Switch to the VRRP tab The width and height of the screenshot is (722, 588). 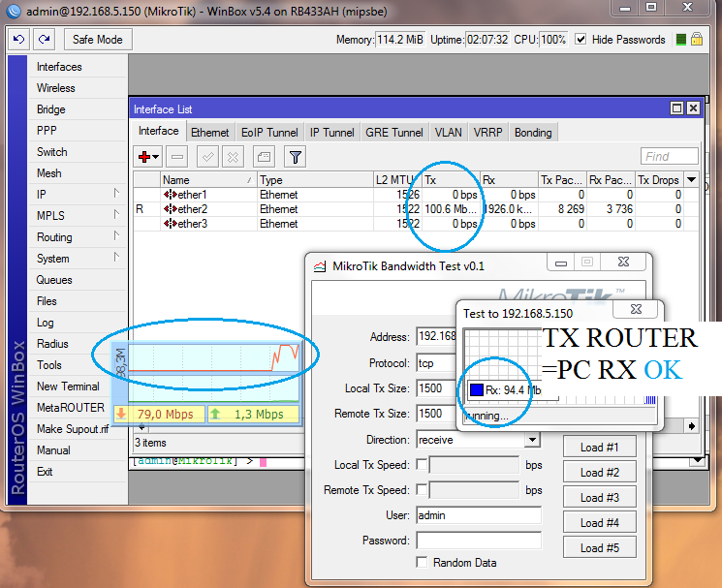point(488,133)
